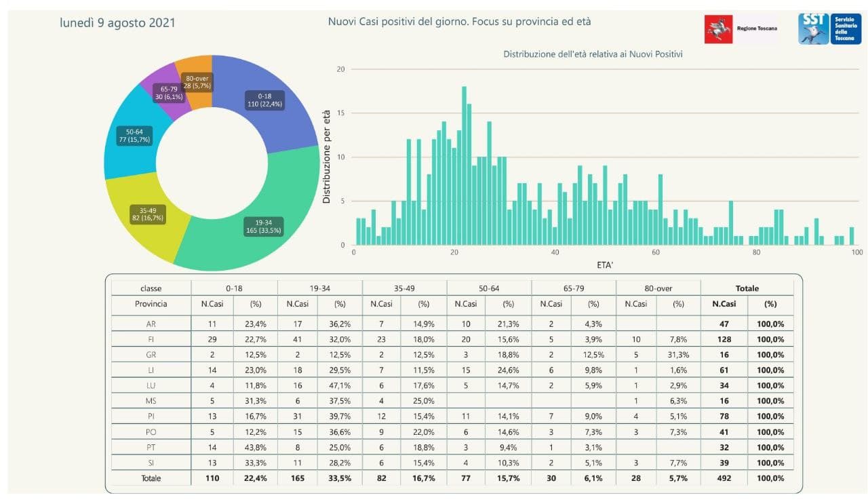Click the 19-34 class column header
The image size is (868, 504).
tap(319, 288)
